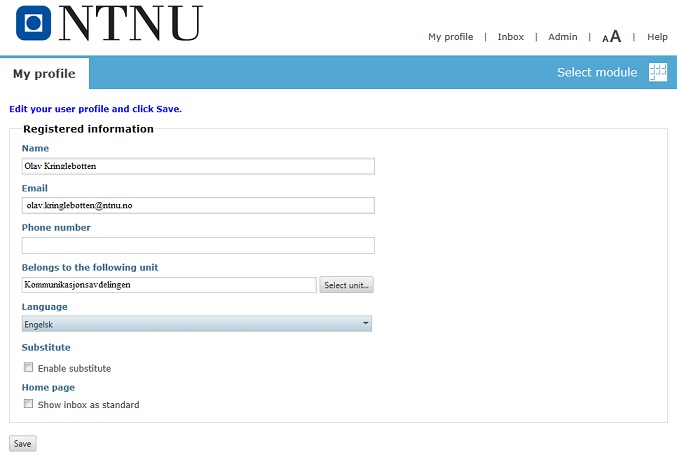
Task: Open My profile link in top navigation
Action: (x=450, y=37)
